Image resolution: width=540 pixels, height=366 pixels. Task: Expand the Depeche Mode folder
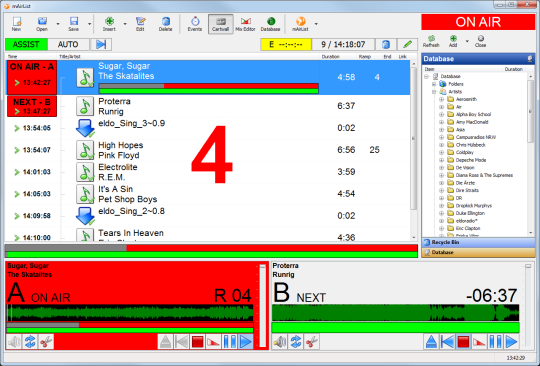pos(442,160)
